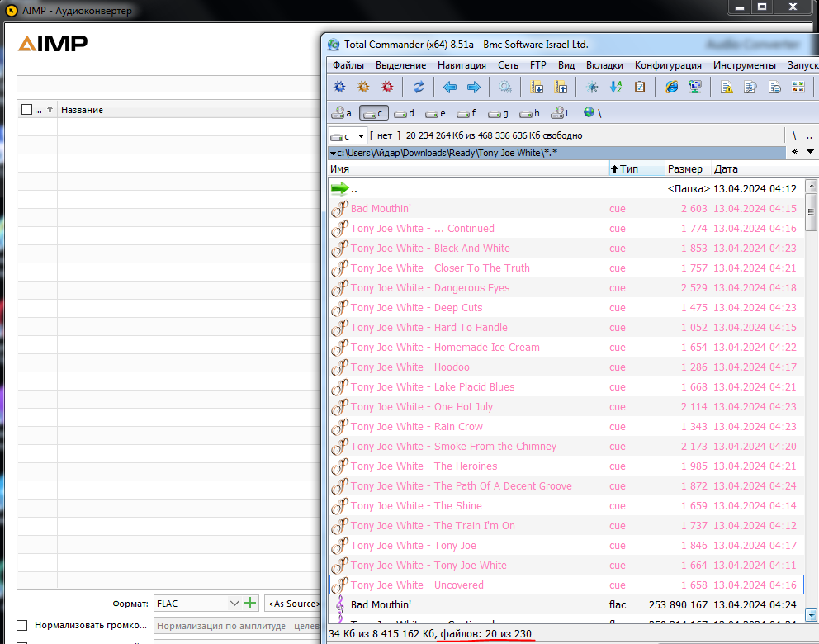The width and height of the screenshot is (819, 644).
Task: Switch to optical drive i
Action: pos(560,113)
